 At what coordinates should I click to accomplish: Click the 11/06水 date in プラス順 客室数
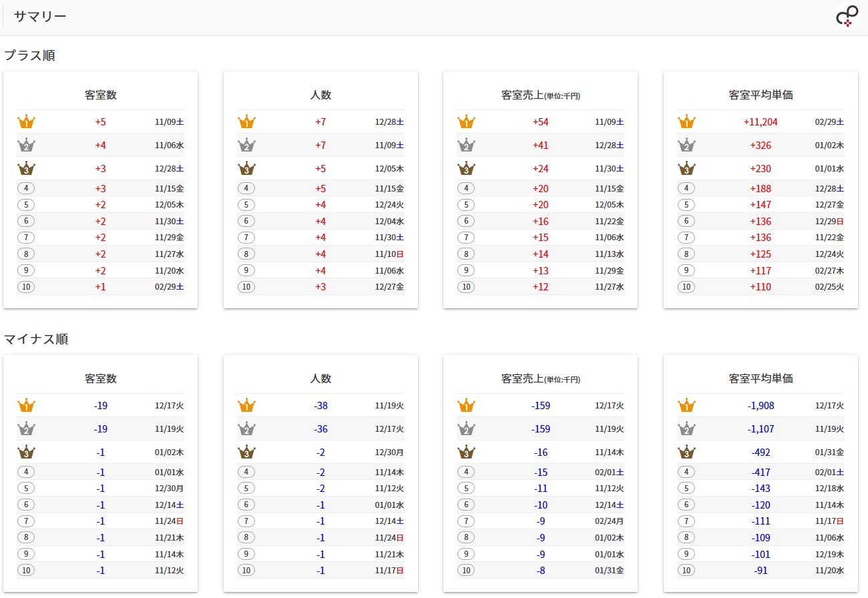[169, 145]
